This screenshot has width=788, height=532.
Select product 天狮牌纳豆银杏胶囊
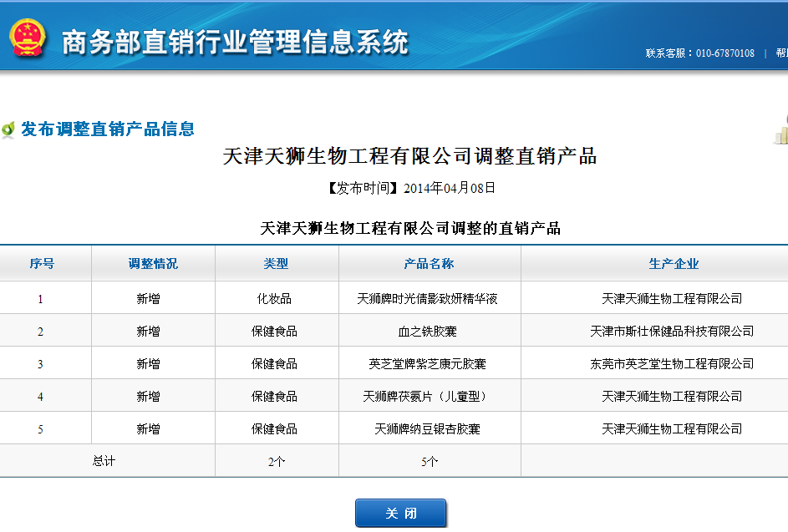(x=427, y=429)
